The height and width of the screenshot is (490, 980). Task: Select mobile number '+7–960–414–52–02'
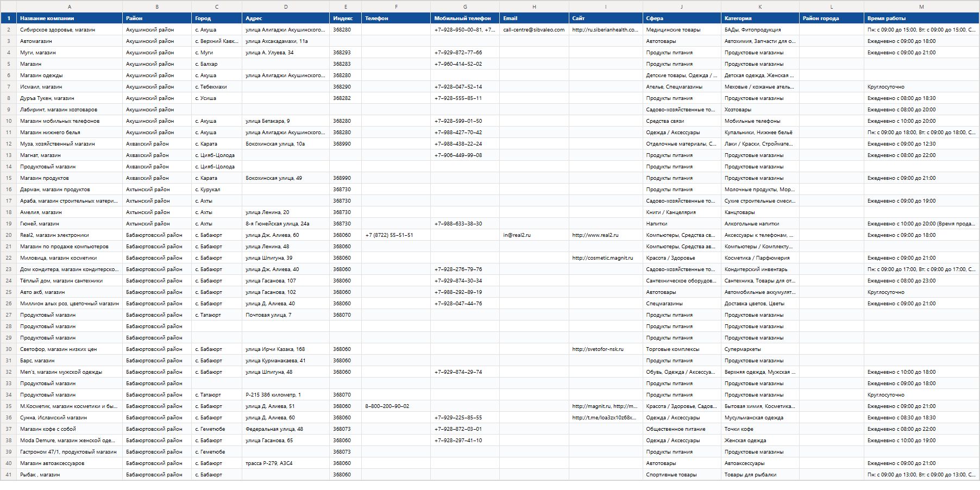tap(465, 64)
